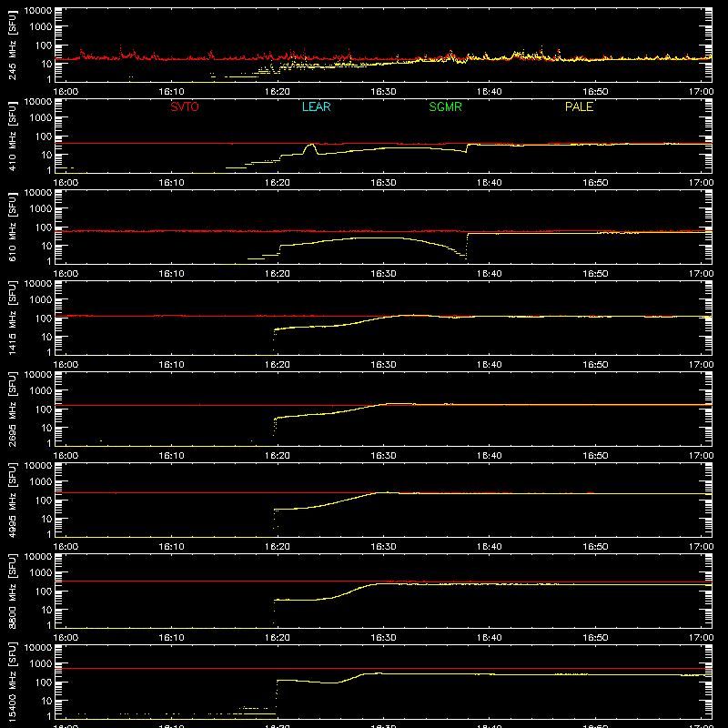Click the 16:10 tick under the 4995 MHz plot
The width and height of the screenshot is (728, 728).
point(172,547)
